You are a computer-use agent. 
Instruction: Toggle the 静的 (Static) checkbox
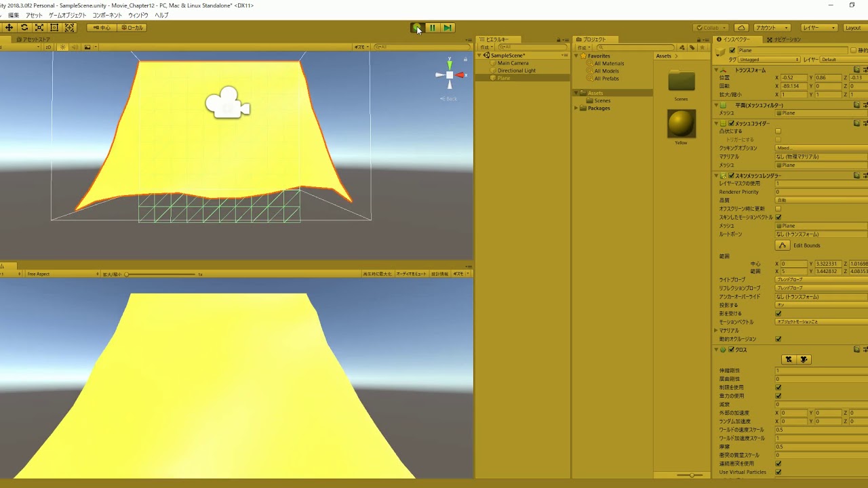pos(853,51)
